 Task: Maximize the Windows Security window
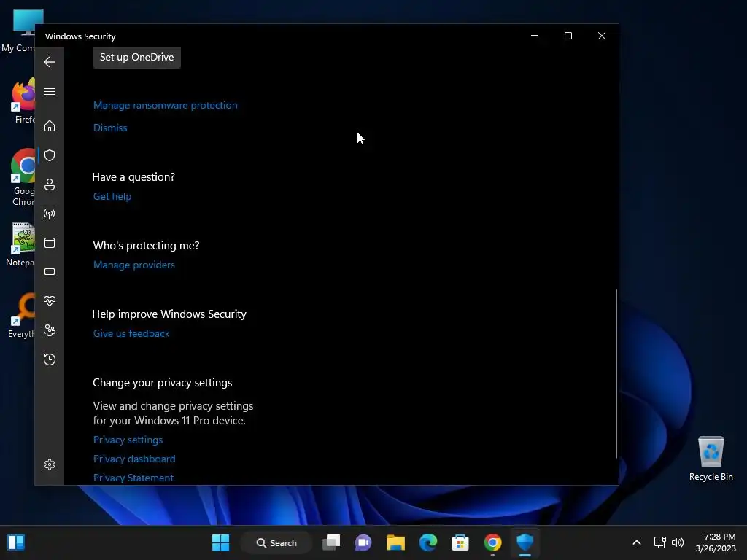568,36
